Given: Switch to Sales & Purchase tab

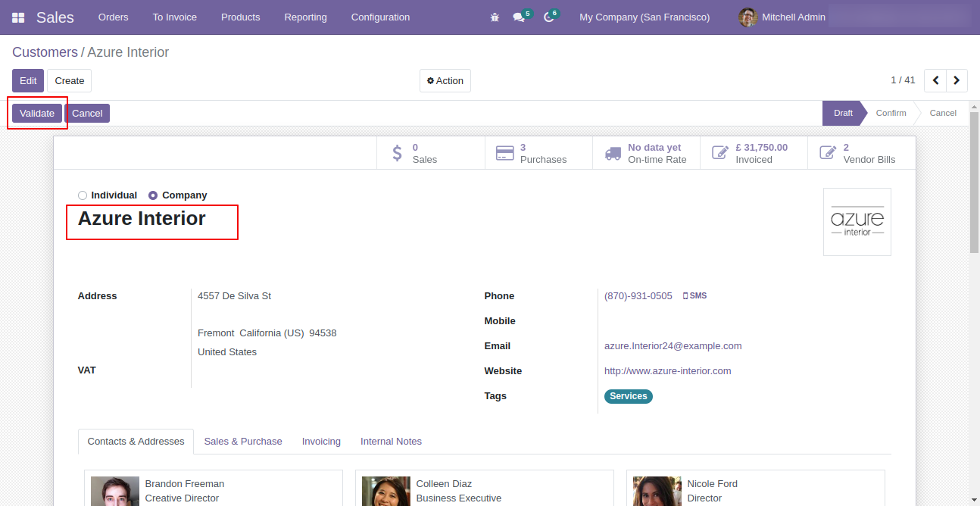Looking at the screenshot, I should tap(243, 442).
